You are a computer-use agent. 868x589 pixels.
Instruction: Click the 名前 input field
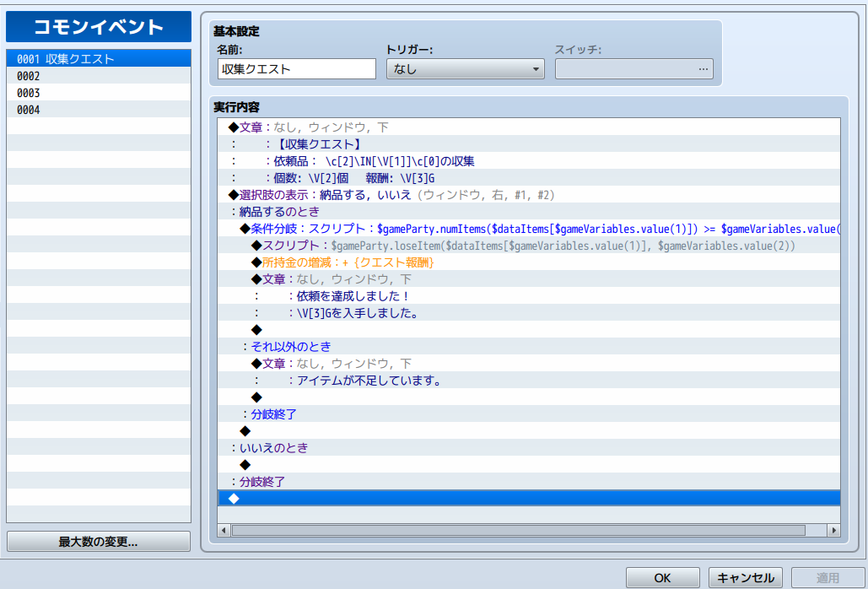pos(297,69)
